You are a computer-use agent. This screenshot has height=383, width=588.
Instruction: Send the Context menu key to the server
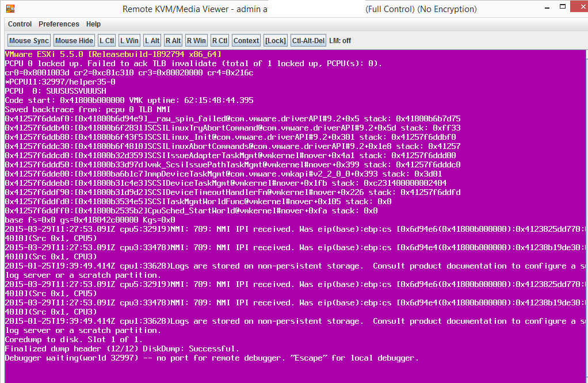pos(246,40)
